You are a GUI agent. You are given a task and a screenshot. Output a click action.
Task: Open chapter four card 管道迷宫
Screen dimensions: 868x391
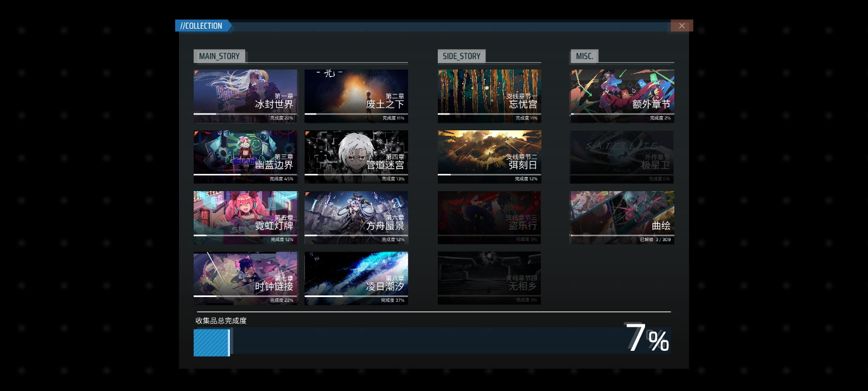[x=356, y=156]
